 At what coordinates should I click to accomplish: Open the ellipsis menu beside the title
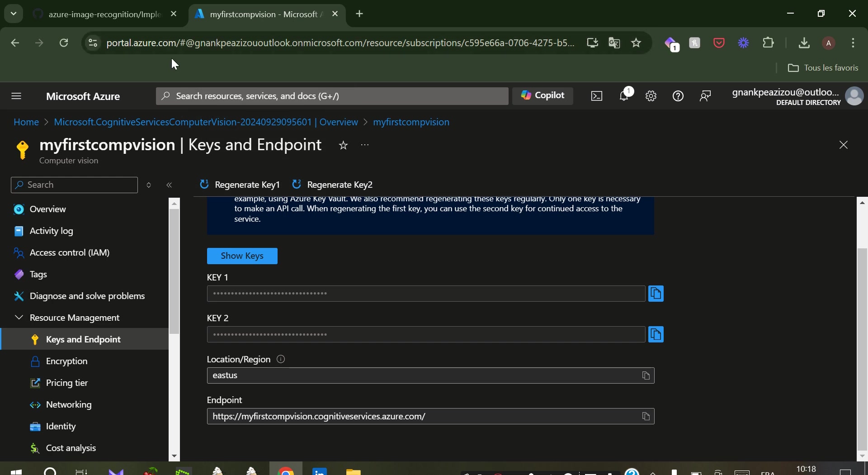[365, 146]
